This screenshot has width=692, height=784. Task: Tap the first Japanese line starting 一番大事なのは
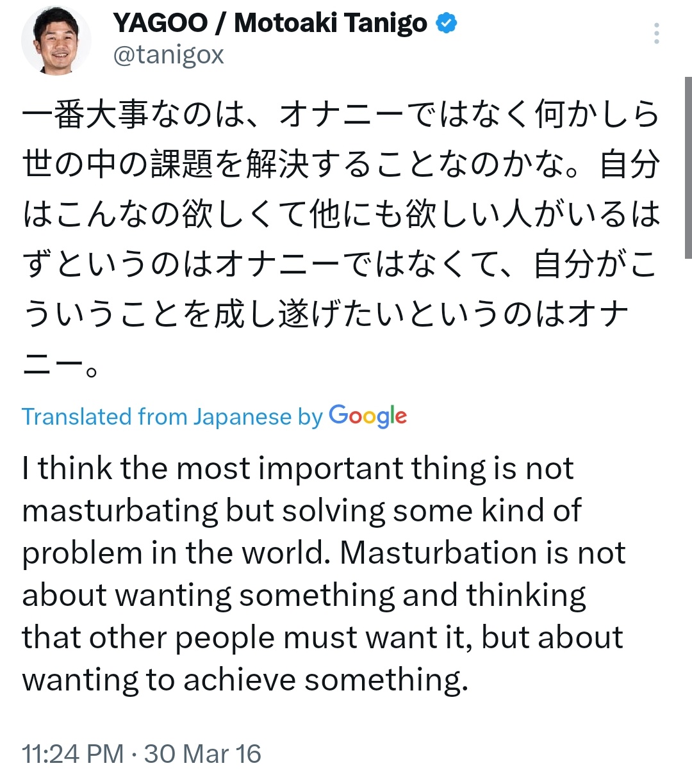click(x=341, y=115)
